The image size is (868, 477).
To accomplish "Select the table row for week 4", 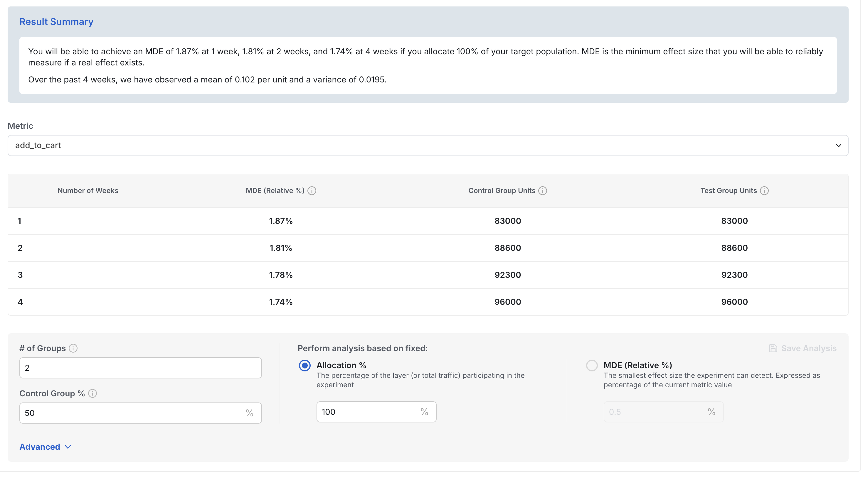I will (x=427, y=302).
